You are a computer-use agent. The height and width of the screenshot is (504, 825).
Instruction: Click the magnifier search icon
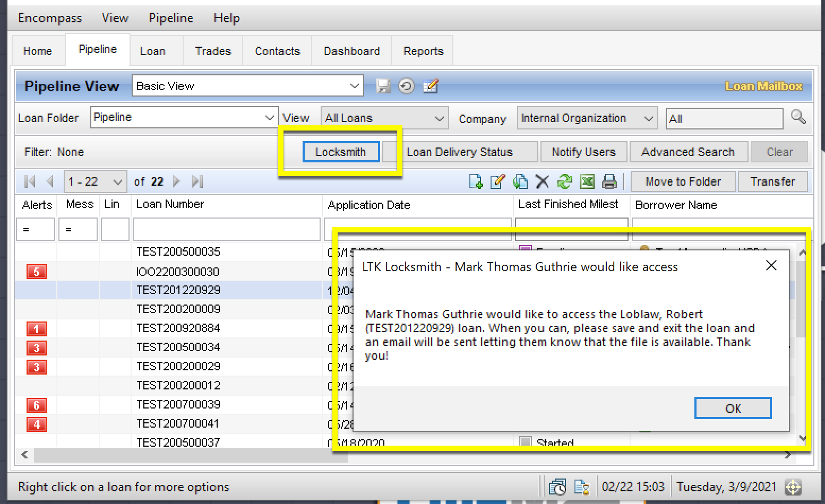798,117
